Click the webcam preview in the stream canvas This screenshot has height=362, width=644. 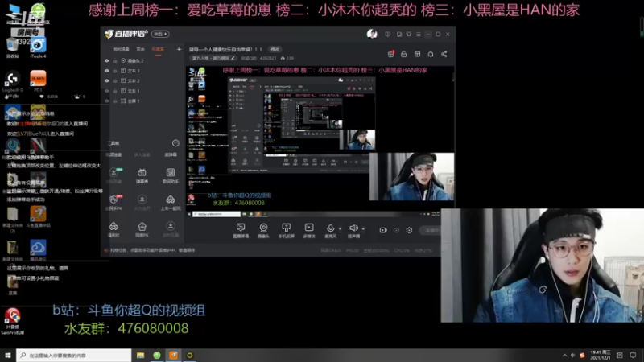[x=412, y=177]
